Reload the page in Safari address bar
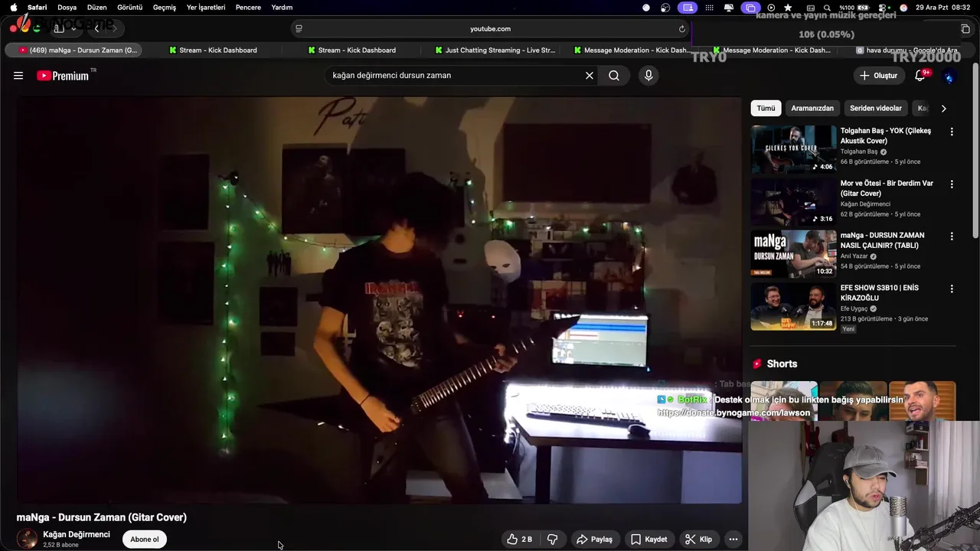Viewport: 980px width, 551px height. 681,29
